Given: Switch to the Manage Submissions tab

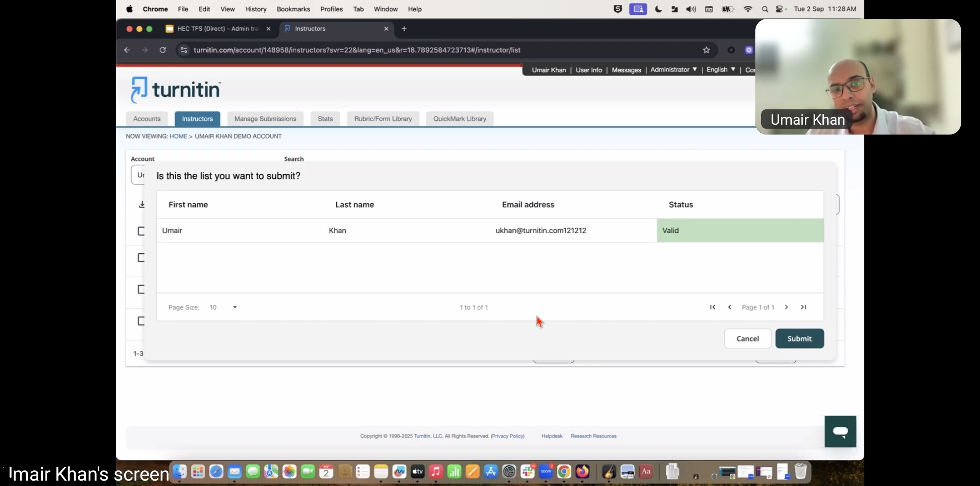Looking at the screenshot, I should 265,119.
